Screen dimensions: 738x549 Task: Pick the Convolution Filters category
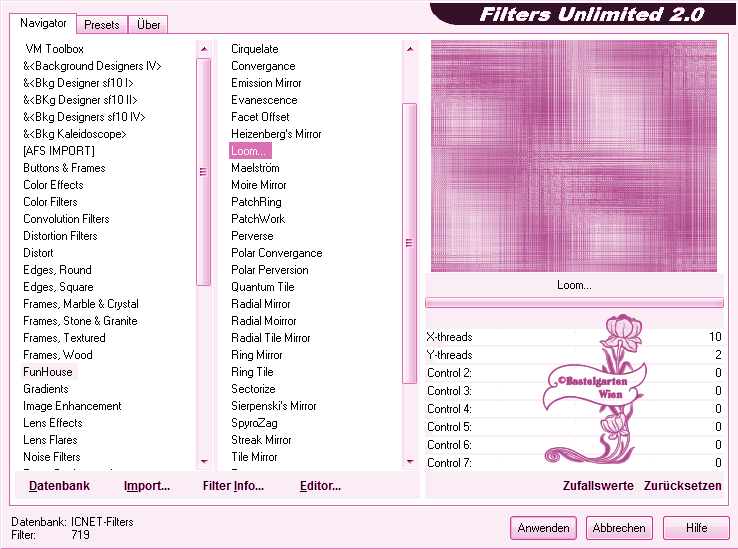(x=66, y=218)
